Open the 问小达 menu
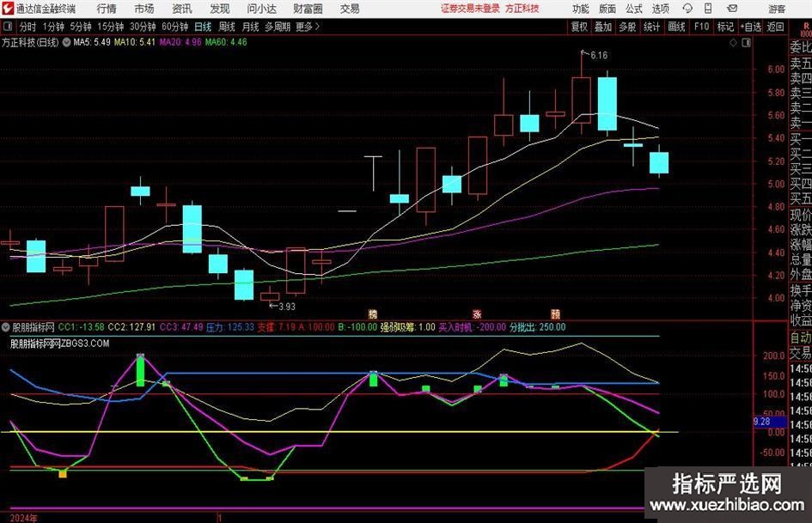This screenshot has width=812, height=523. [x=261, y=9]
